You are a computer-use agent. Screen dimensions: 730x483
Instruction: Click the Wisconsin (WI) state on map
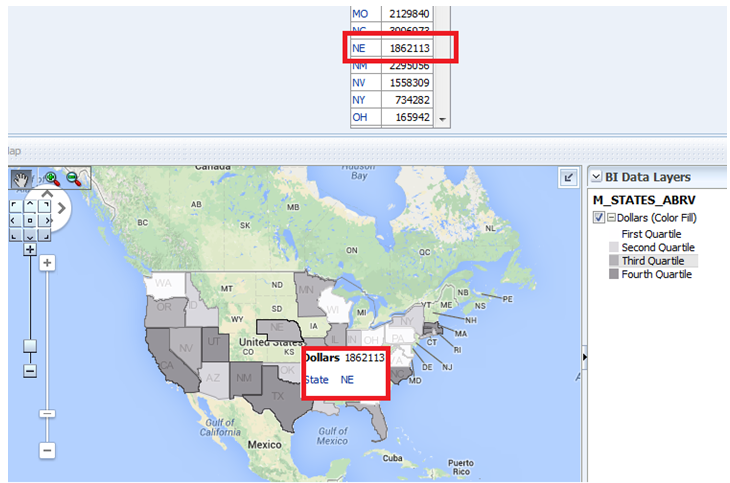(334, 307)
